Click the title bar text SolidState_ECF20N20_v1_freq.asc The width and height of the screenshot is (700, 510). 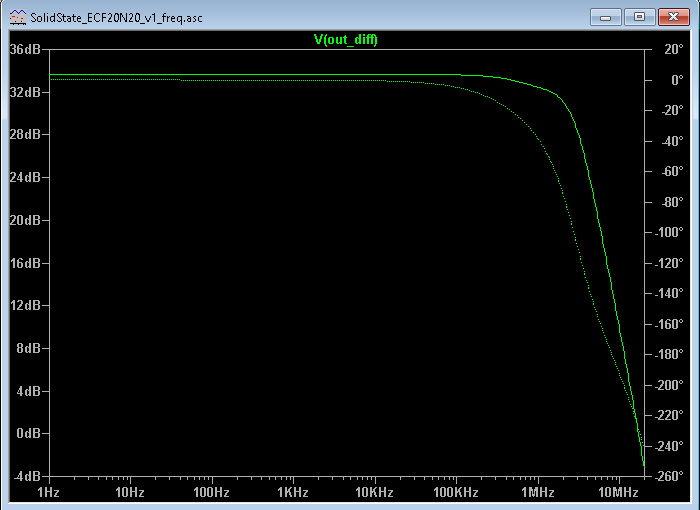click(x=116, y=18)
